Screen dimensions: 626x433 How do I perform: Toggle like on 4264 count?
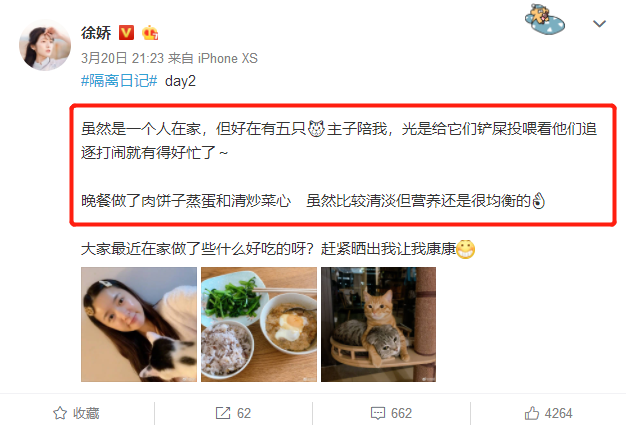pos(559,413)
